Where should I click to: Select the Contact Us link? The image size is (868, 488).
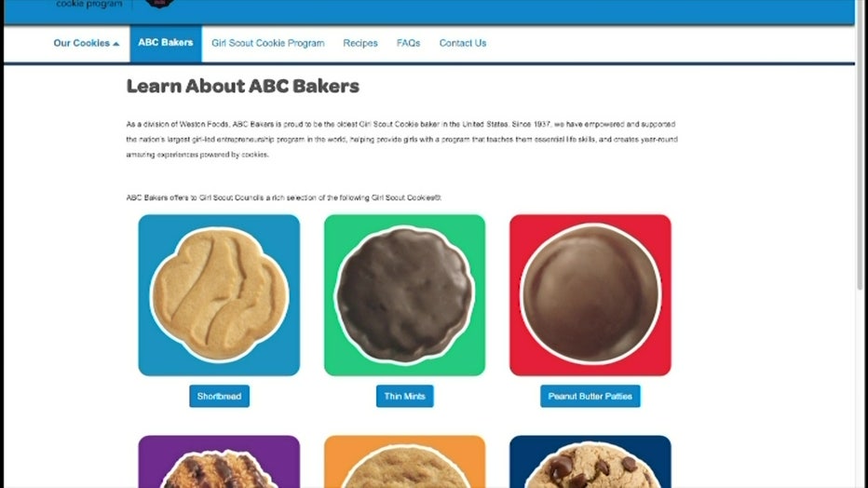pyautogui.click(x=463, y=43)
